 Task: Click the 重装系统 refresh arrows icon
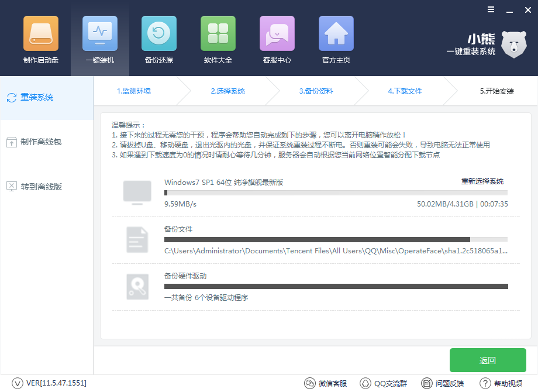click(11, 98)
